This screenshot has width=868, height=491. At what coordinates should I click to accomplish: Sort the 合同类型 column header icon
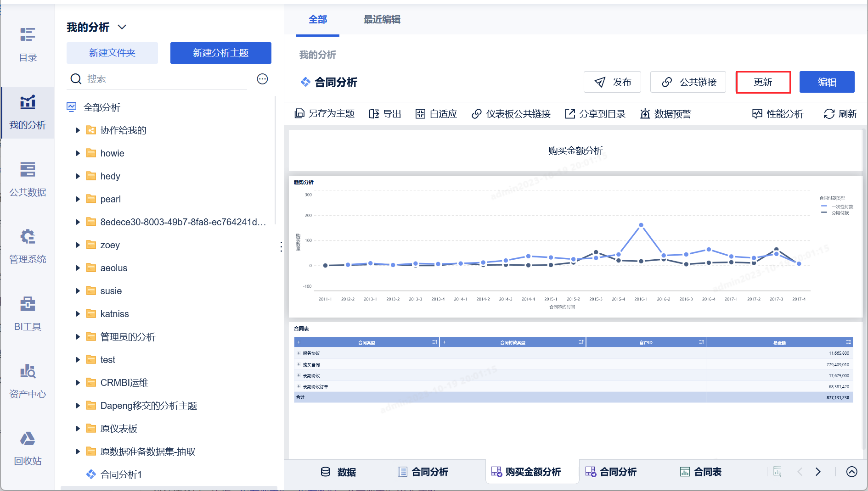434,342
